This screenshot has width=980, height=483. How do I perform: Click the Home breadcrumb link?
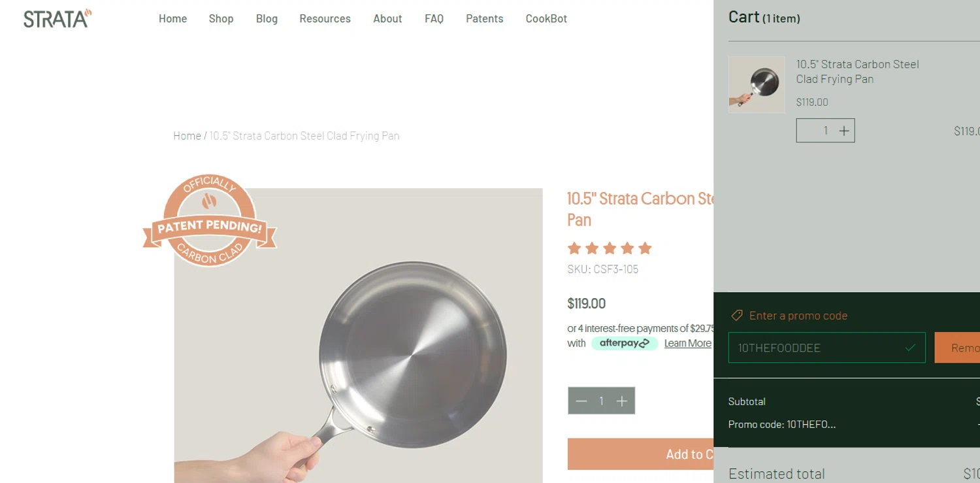coord(187,136)
